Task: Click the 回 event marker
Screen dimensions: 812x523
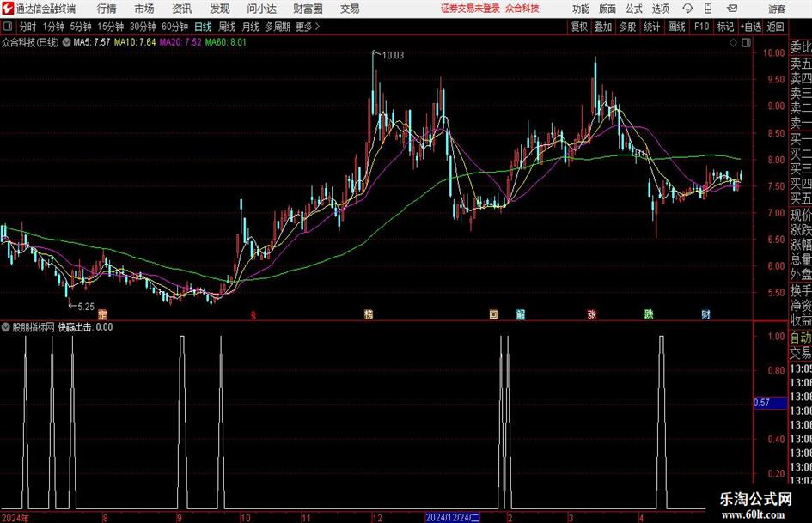Action: (493, 314)
